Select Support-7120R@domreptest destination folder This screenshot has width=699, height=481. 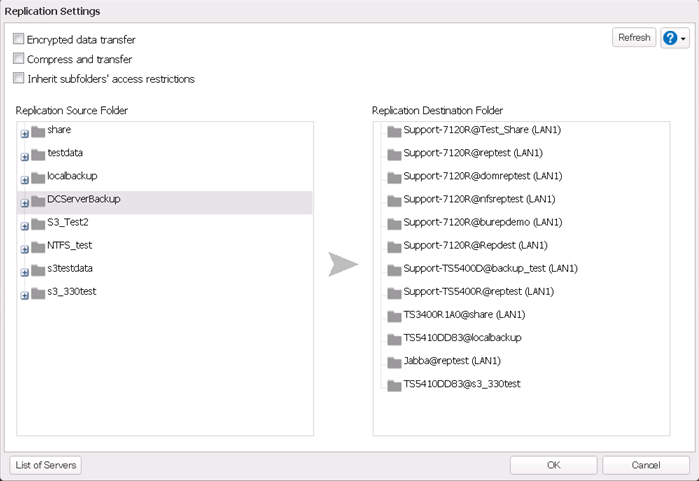pyautogui.click(x=468, y=176)
